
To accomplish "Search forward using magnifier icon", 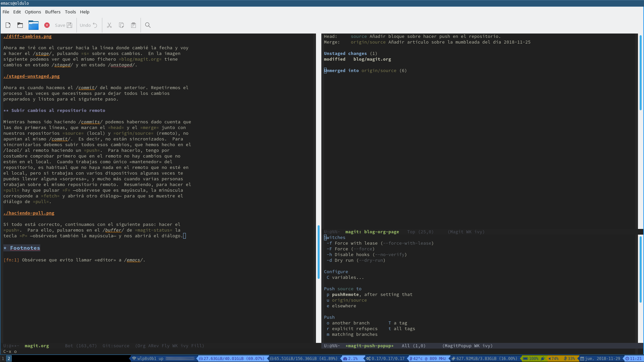I will pos(148,25).
